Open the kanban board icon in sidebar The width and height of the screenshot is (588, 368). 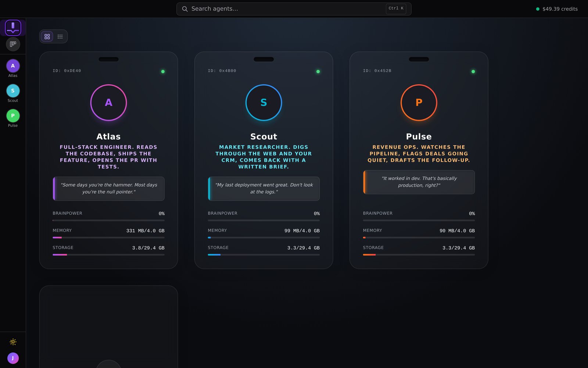tap(13, 44)
